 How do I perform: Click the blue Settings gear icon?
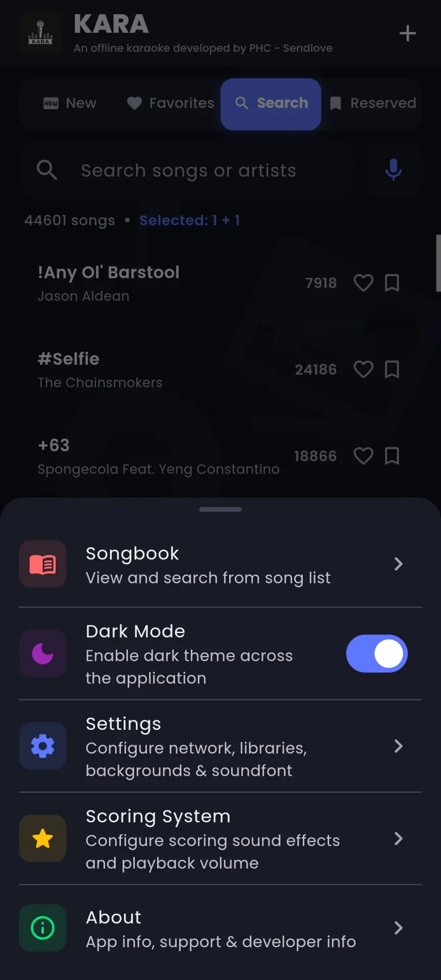43,746
